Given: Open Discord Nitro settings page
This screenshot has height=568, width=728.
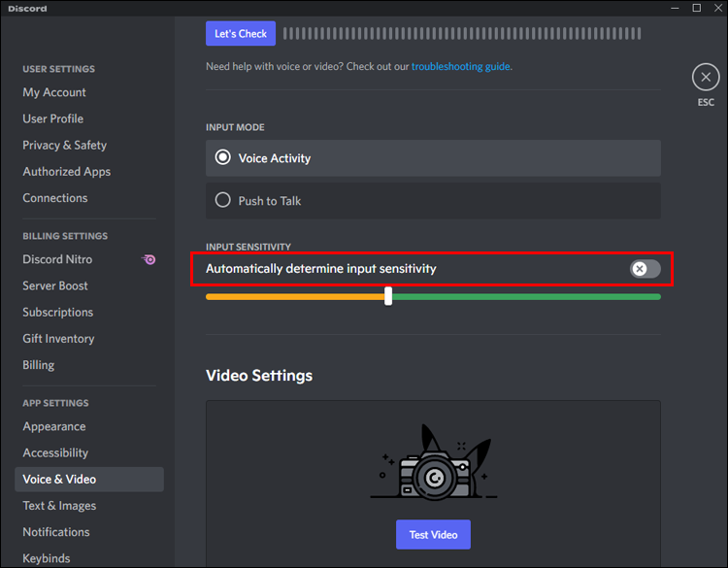Looking at the screenshot, I should pos(57,259).
